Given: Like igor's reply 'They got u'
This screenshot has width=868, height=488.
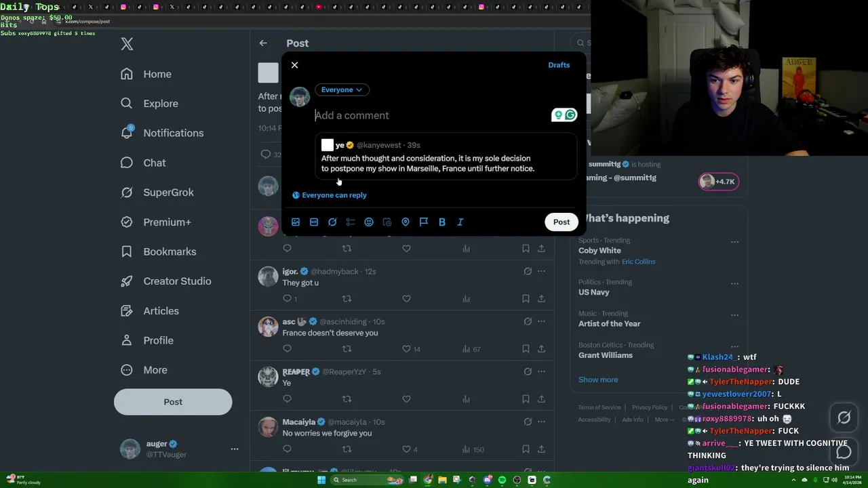Looking at the screenshot, I should tap(406, 298).
